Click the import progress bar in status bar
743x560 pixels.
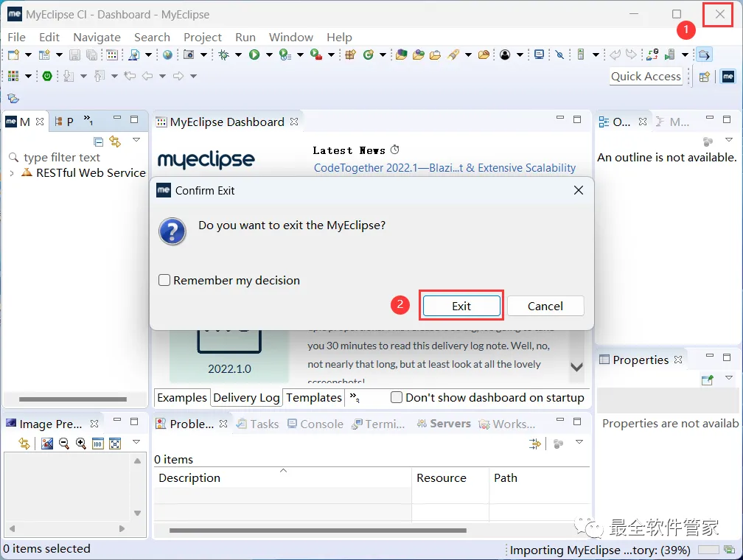[x=708, y=550]
